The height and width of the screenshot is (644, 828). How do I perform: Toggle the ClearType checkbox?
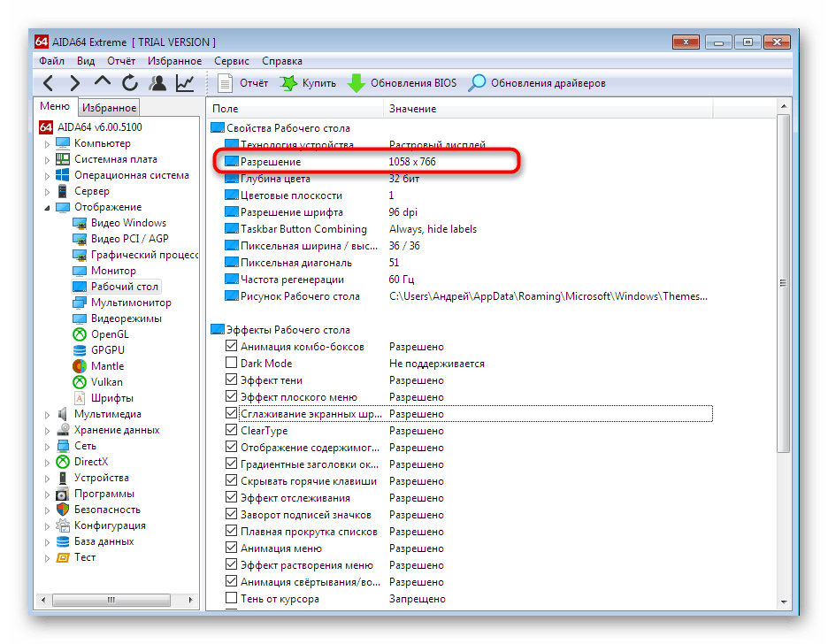[231, 430]
